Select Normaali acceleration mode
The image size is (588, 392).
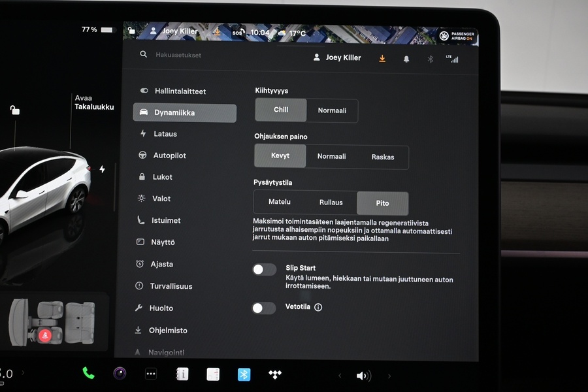332,110
